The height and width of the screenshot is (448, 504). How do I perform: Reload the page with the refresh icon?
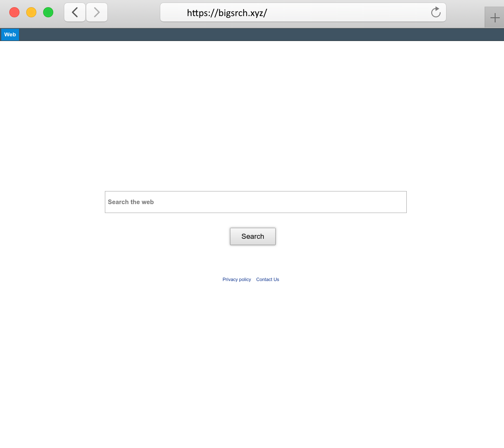pos(436,12)
